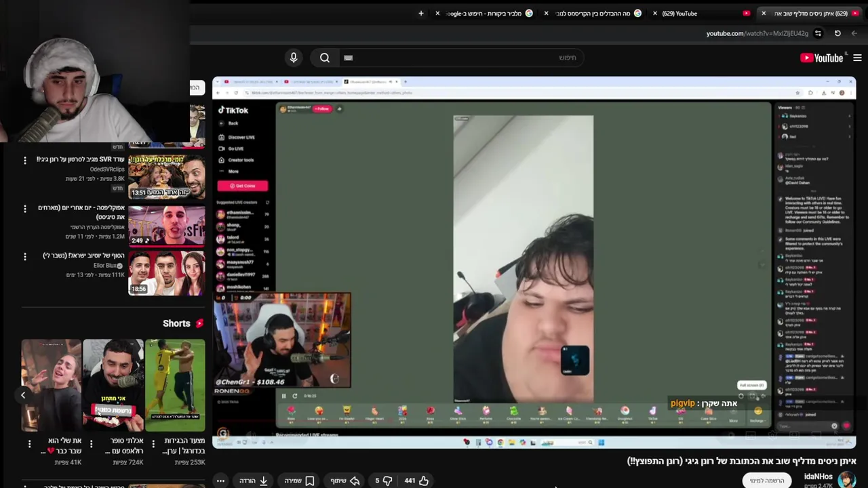868x488 pixels.
Task: Go to the YouTube home logo
Action: coord(821,58)
